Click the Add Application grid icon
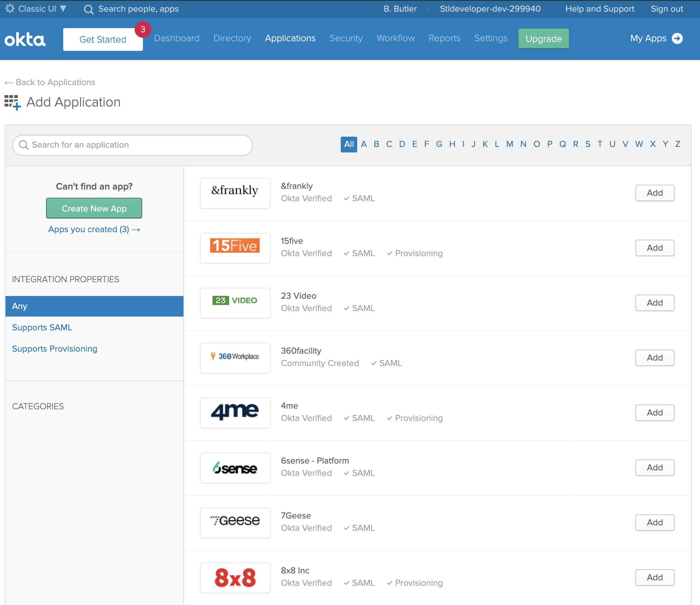 pyautogui.click(x=13, y=103)
